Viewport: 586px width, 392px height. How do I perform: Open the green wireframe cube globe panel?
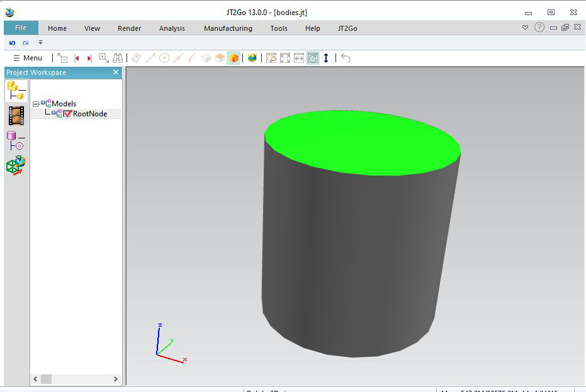point(16,165)
